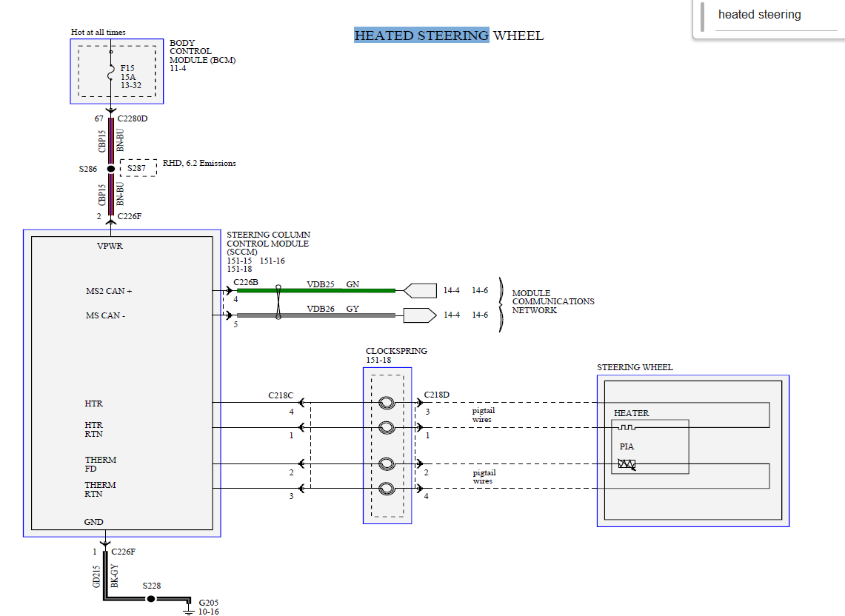Click the highlighted HEATED STEERING title text
The height and width of the screenshot is (616, 845).
pyautogui.click(x=421, y=36)
